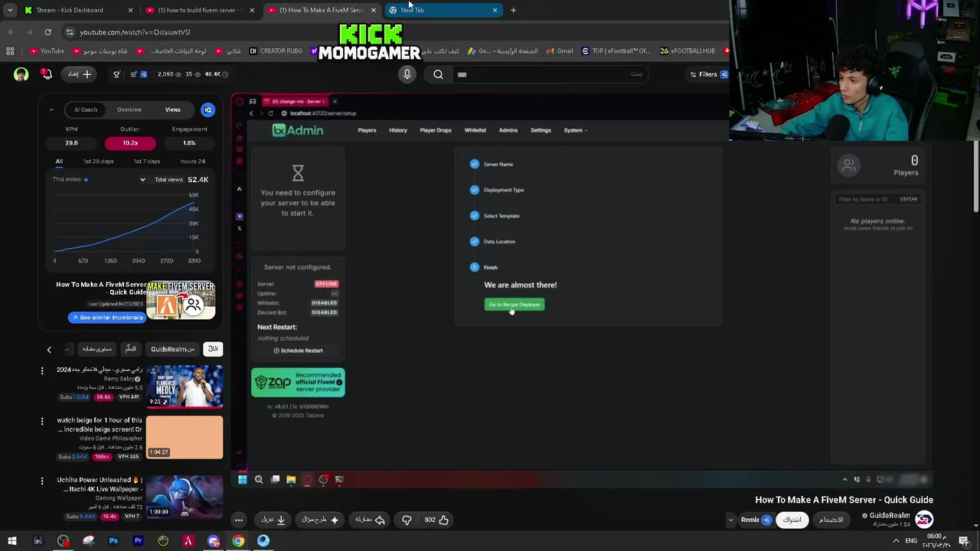Select the 1st 7 days range

point(146,161)
